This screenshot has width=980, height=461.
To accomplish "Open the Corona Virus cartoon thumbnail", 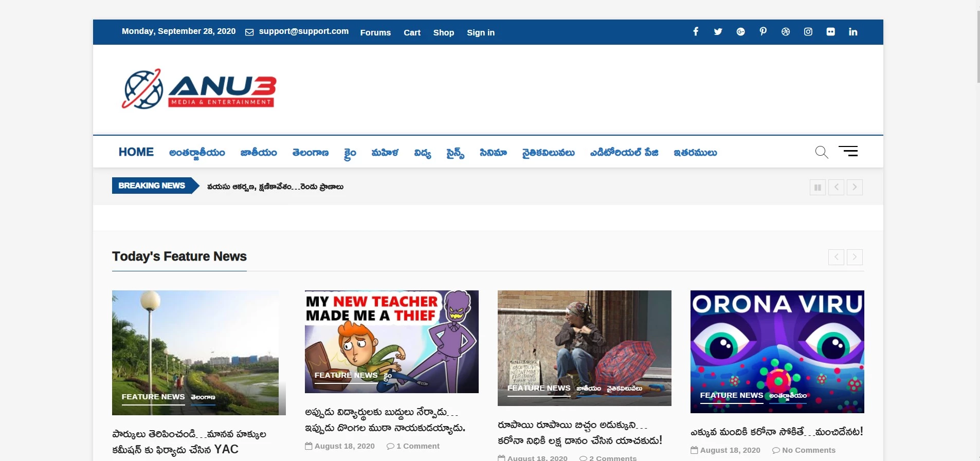I will pos(777,352).
